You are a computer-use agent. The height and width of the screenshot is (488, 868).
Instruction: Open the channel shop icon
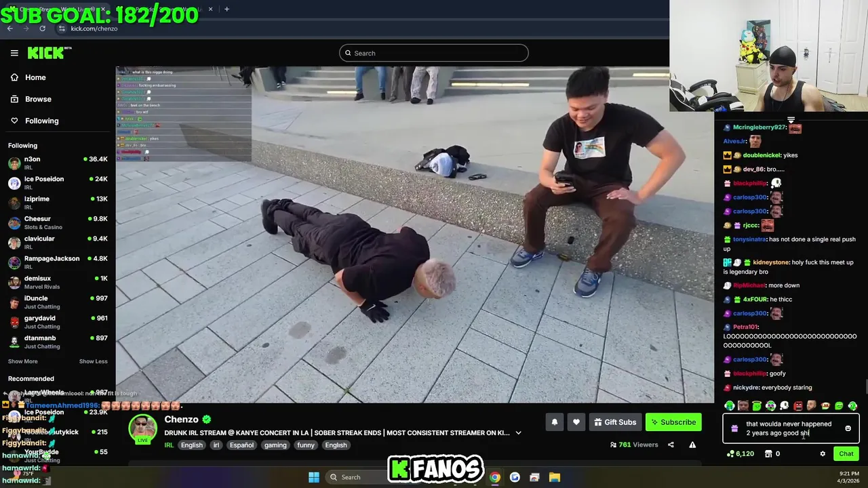click(x=768, y=454)
